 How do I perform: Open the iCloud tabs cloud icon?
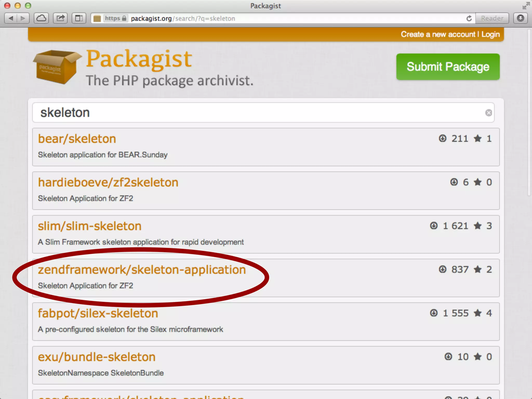click(41, 18)
